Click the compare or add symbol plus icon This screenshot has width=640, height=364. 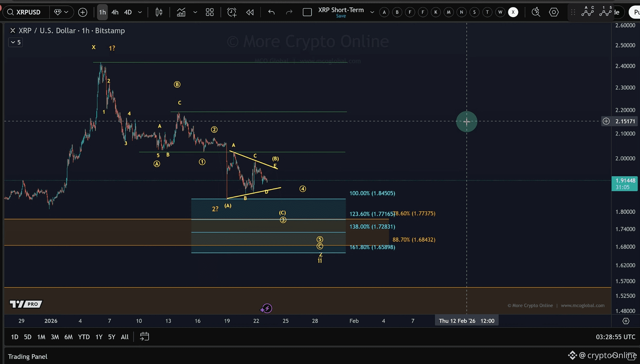point(83,12)
